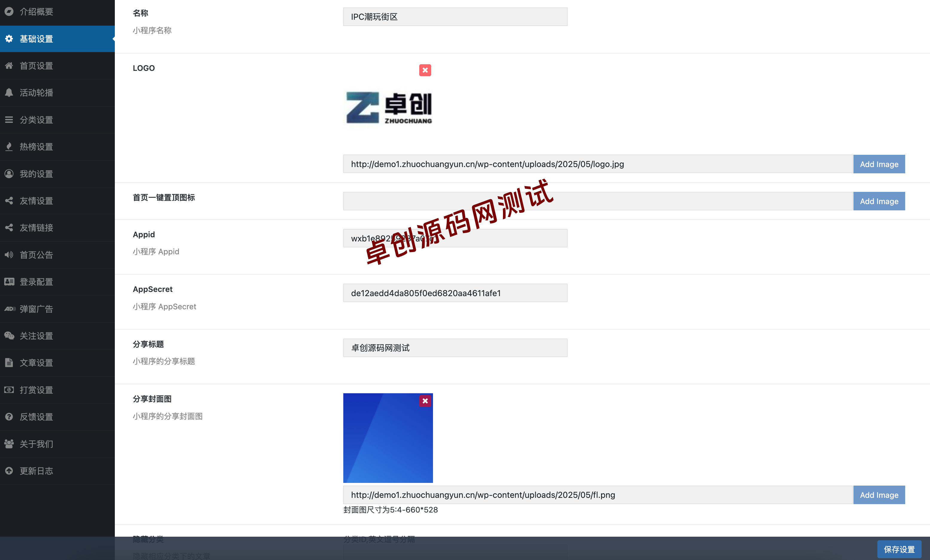Remove the 分享封面图 cover image
The image size is (930, 560).
click(425, 401)
